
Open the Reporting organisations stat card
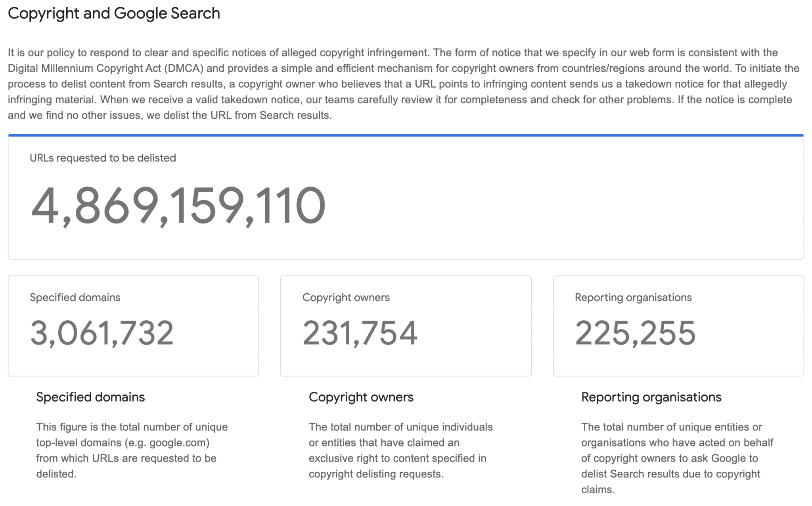pos(678,326)
